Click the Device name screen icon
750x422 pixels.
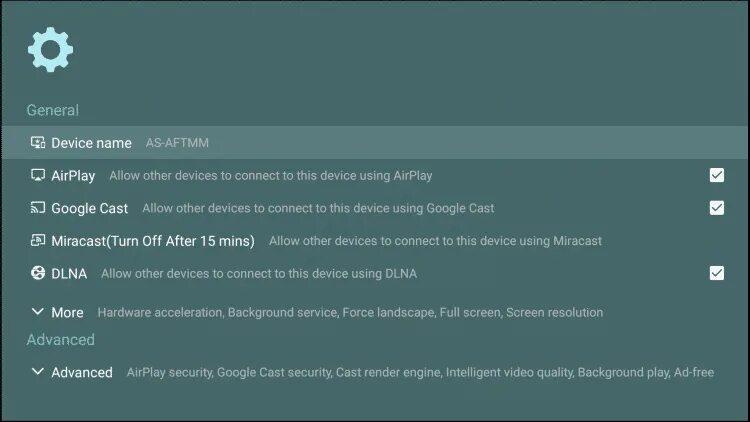coord(38,143)
